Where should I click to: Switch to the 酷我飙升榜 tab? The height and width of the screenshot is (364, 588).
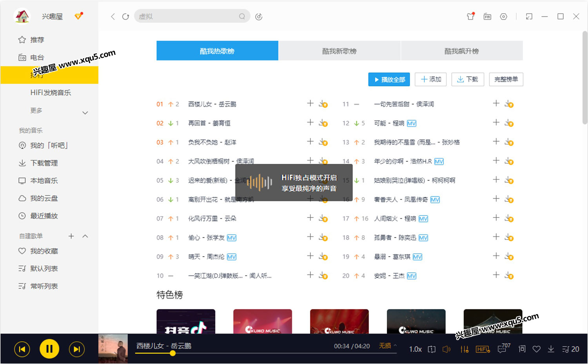(462, 51)
